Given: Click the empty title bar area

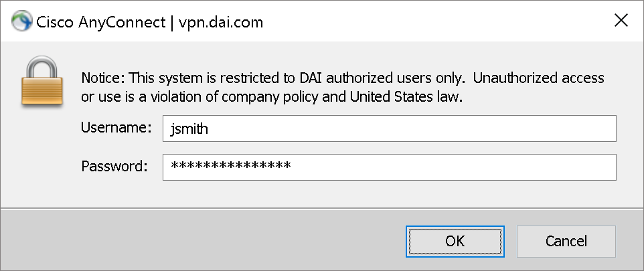Looking at the screenshot, I should tap(435, 21).
